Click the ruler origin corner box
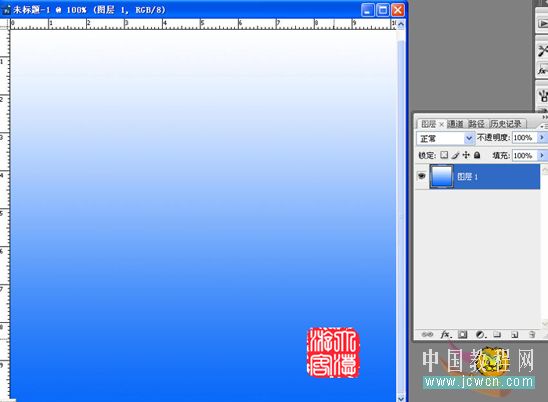This screenshot has width=548, height=402. coord(4,23)
